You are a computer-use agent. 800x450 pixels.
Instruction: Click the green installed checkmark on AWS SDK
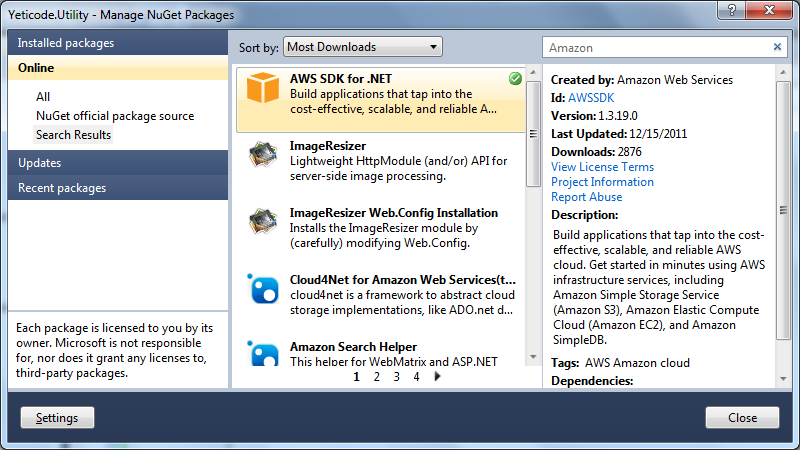click(515, 78)
